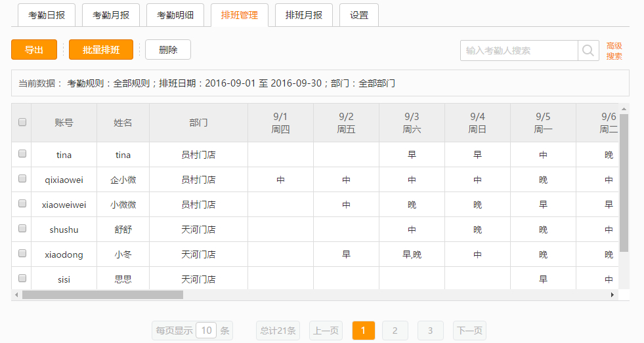Click the horizontal scrollbar left arrow

point(16,295)
